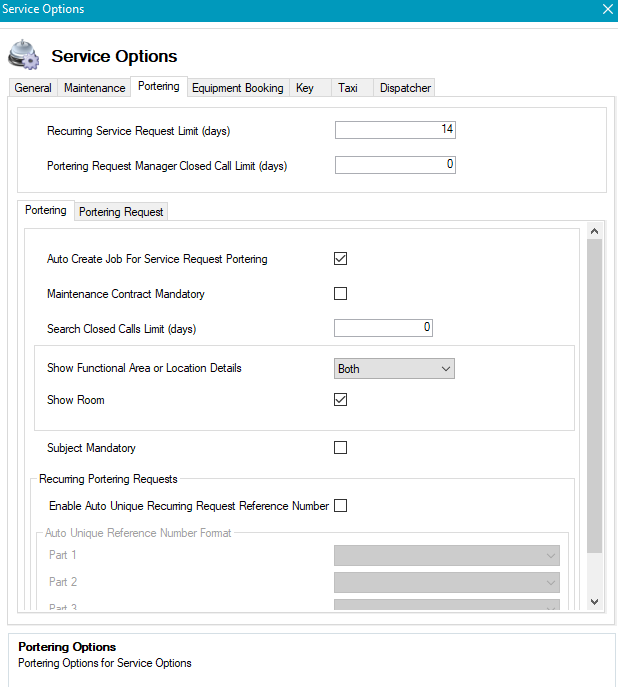Expand the Part 1 format dropdown
This screenshot has height=687, width=618.
point(446,555)
